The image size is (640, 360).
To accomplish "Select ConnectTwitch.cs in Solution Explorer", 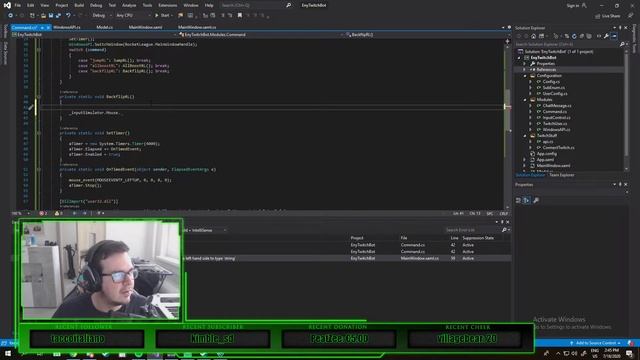I will (558, 147).
